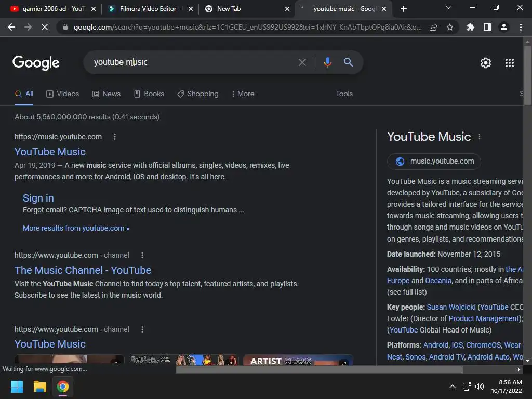This screenshot has width=532, height=399.
Task: Click the Google logo
Action: 36,63
